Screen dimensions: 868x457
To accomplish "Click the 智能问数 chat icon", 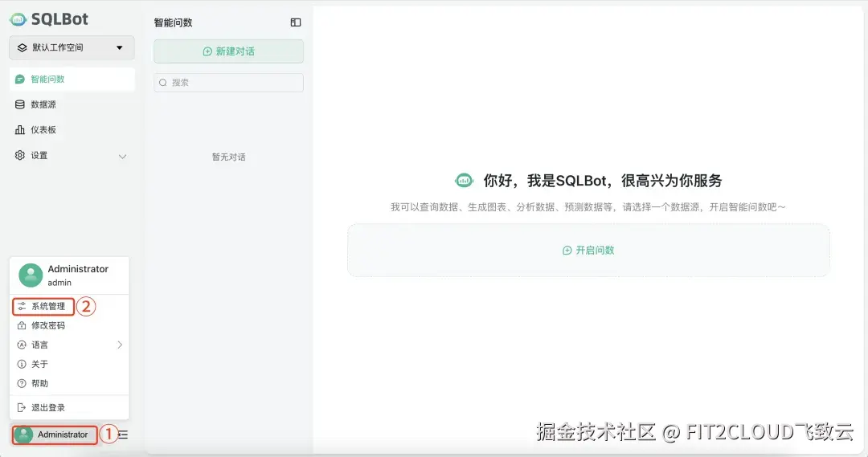I will click(20, 80).
